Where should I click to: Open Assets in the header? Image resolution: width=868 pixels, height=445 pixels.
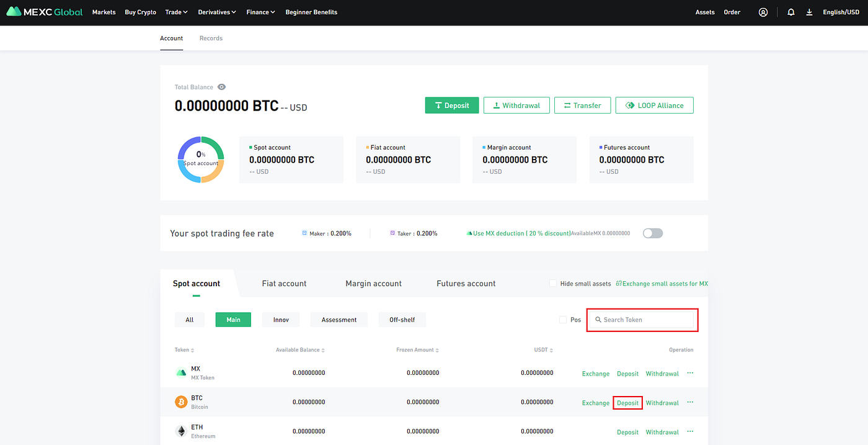[705, 12]
